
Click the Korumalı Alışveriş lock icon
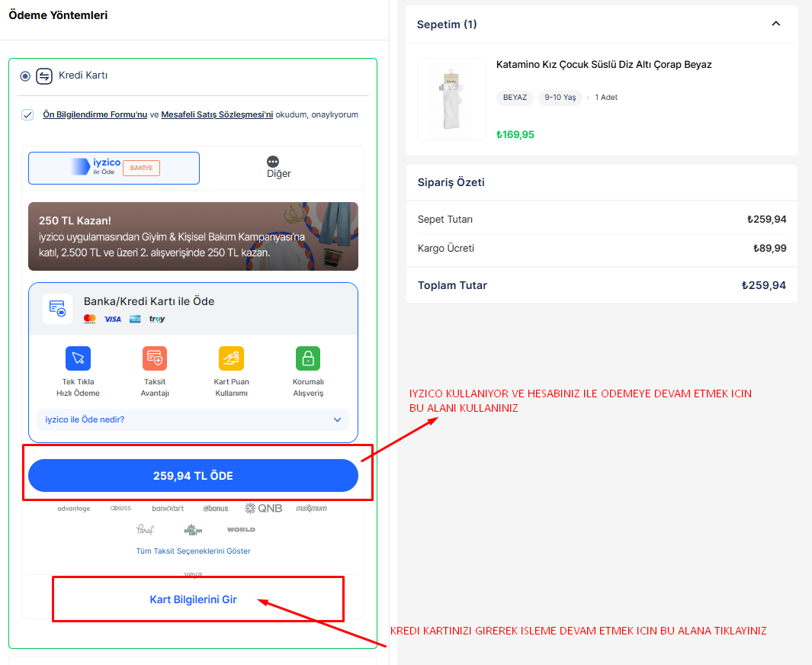[308, 358]
